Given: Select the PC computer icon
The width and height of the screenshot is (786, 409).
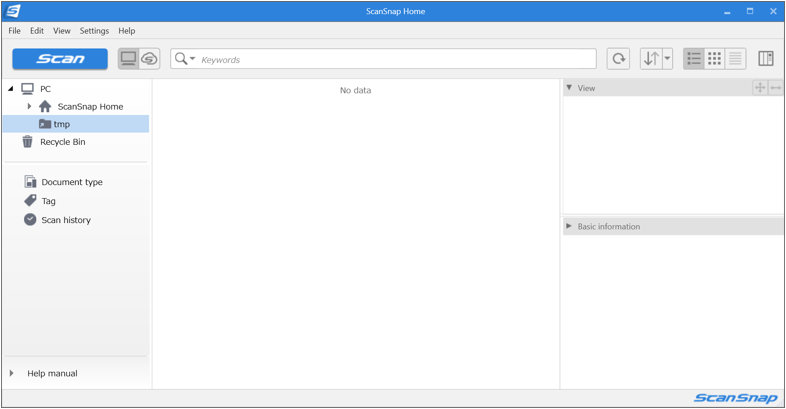Looking at the screenshot, I should (27, 89).
